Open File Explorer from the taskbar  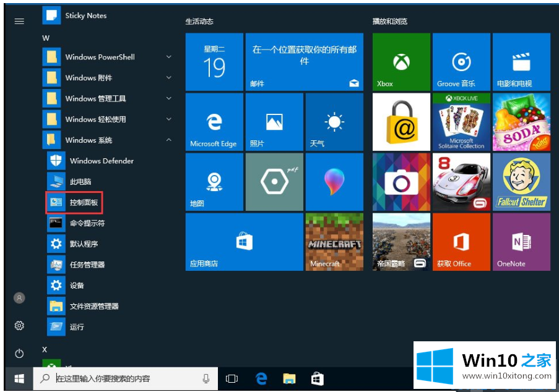[x=289, y=378]
